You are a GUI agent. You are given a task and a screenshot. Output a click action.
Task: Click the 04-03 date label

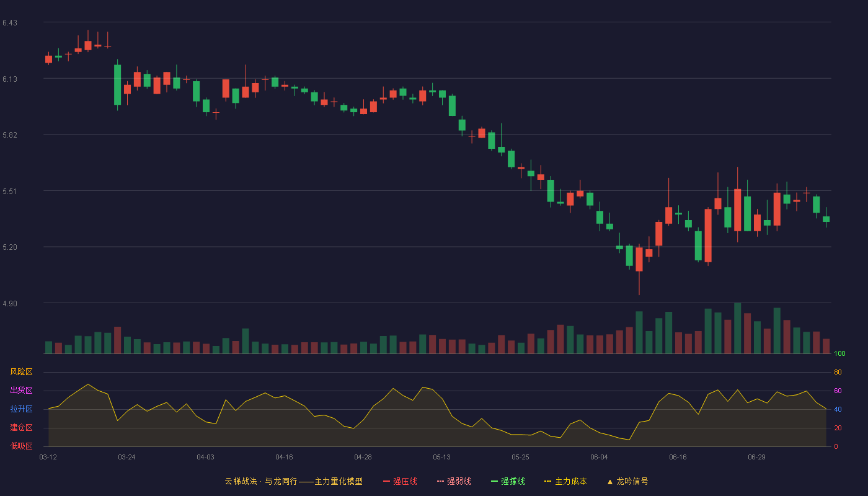click(205, 457)
